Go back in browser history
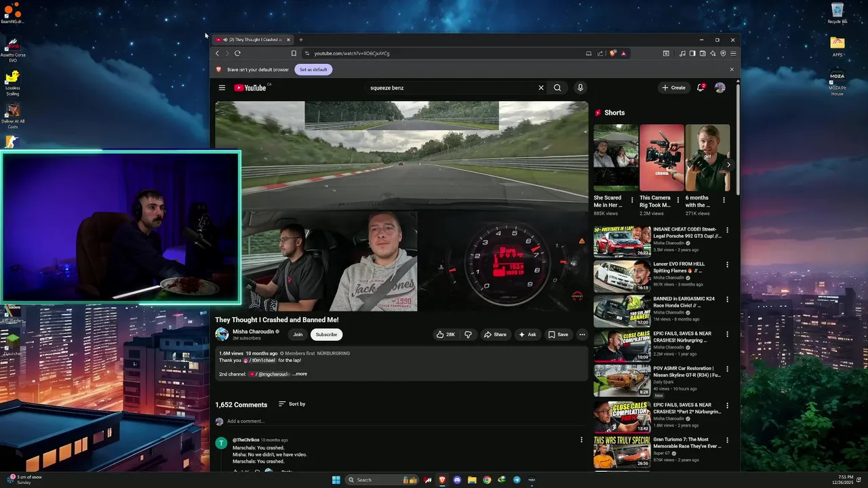 click(217, 53)
